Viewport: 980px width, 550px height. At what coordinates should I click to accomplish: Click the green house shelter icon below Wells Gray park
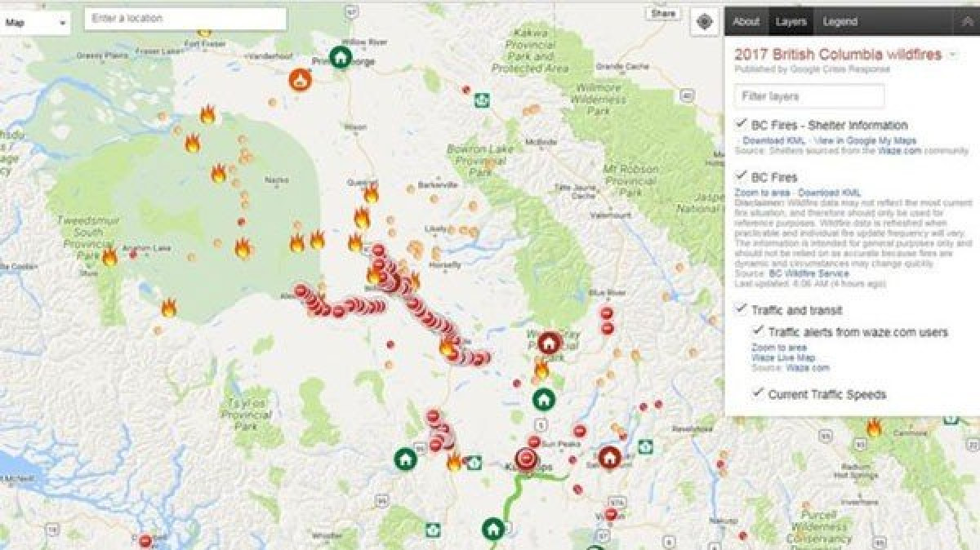543,399
